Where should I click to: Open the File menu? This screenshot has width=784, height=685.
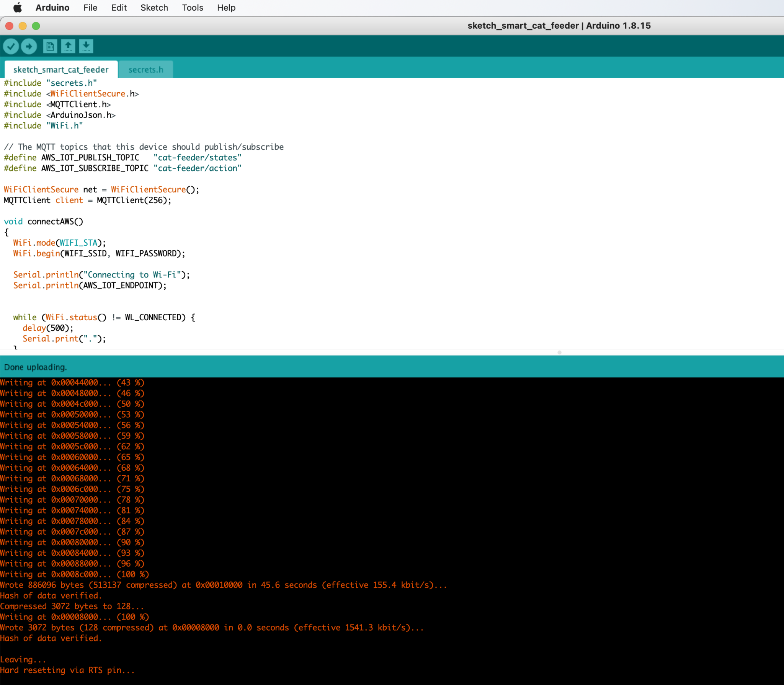tap(90, 8)
